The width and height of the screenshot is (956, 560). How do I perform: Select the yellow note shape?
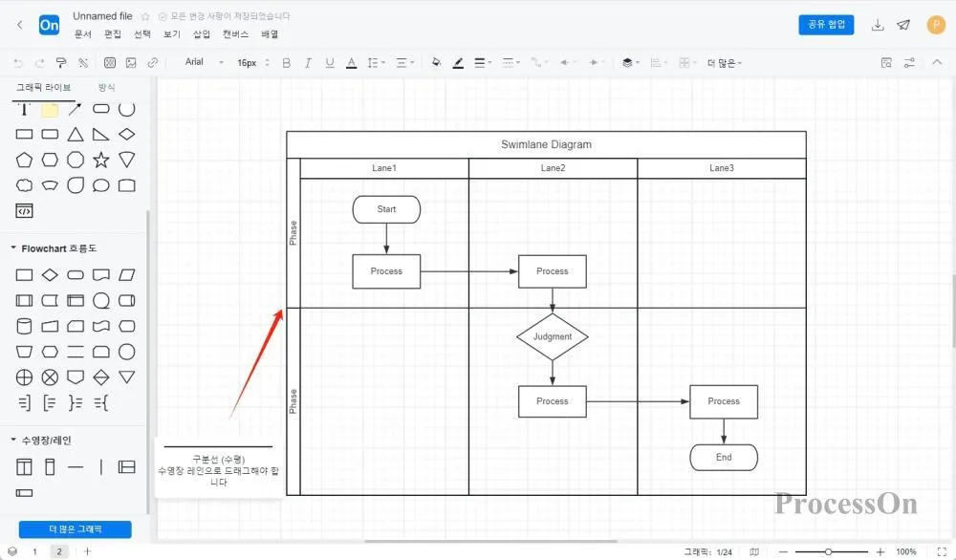pos(50,110)
